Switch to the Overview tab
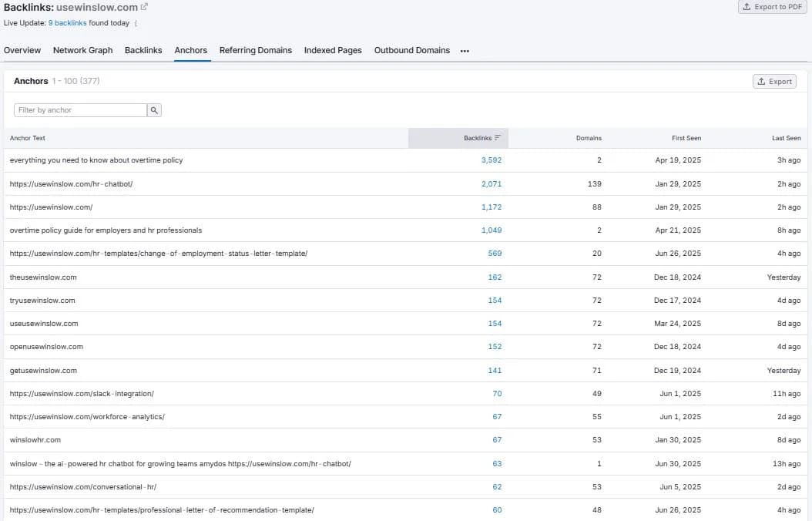The width and height of the screenshot is (812, 521). 22,50
